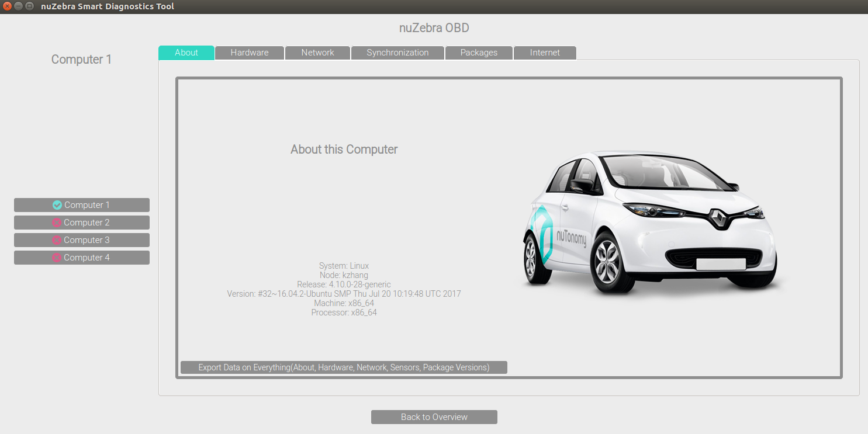Go to the Synchronization tab
Viewport: 868px width, 434px height.
(397, 53)
